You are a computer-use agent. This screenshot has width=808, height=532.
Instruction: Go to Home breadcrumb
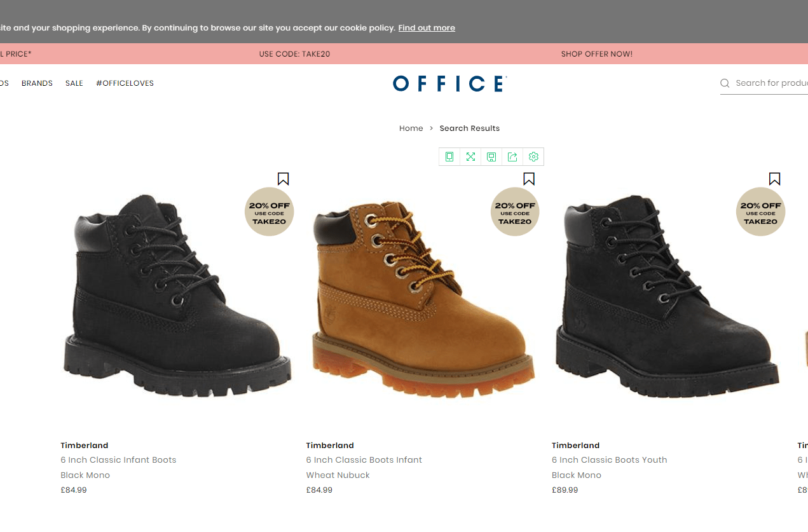(411, 128)
